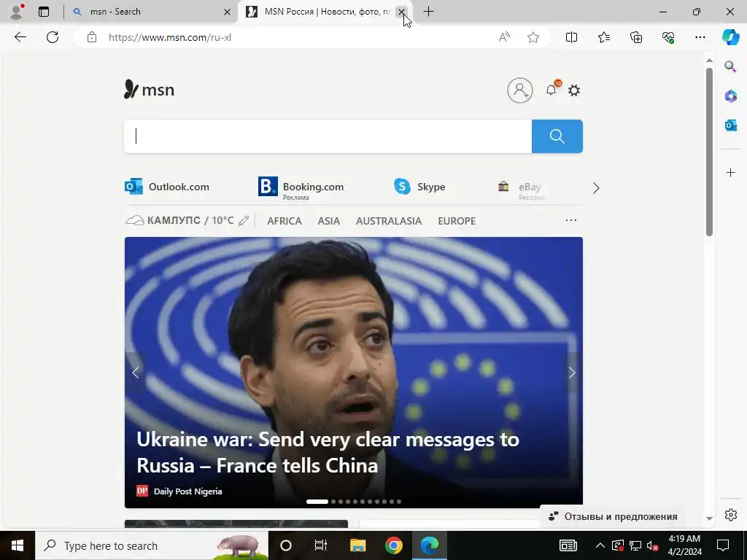Screen dimensions: 747x560
Task: Select the EUROPE news category
Action: (457, 221)
